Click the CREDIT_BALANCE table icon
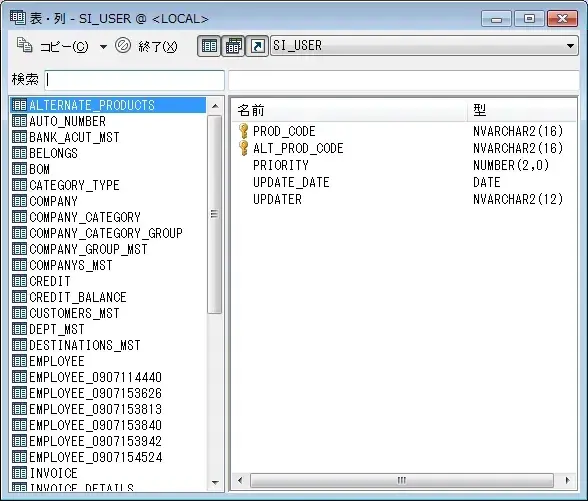The image size is (588, 501). 19,297
